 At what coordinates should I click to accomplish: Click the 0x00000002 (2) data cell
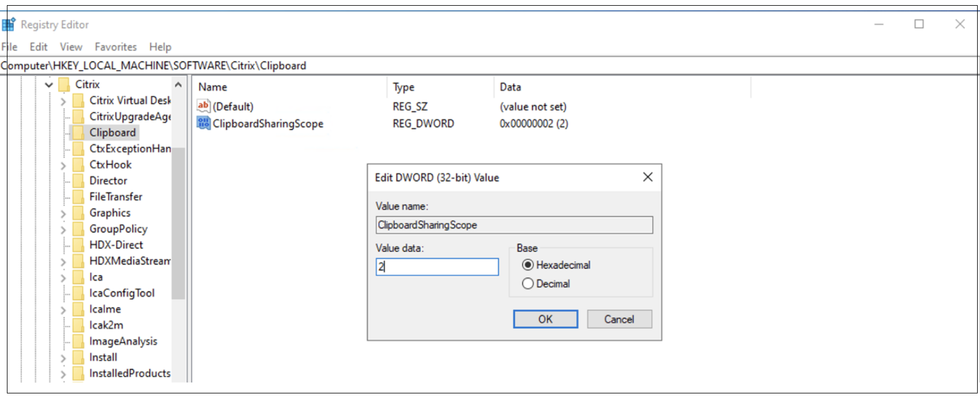534,123
